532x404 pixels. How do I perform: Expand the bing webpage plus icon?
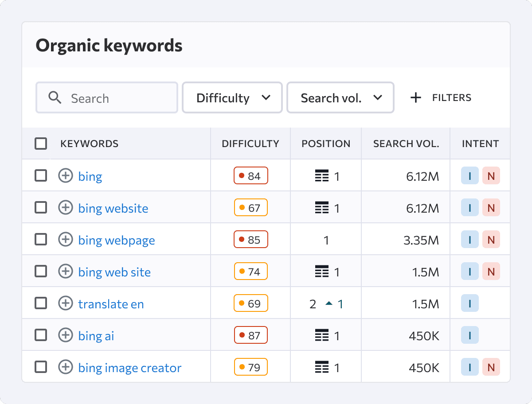tap(66, 240)
